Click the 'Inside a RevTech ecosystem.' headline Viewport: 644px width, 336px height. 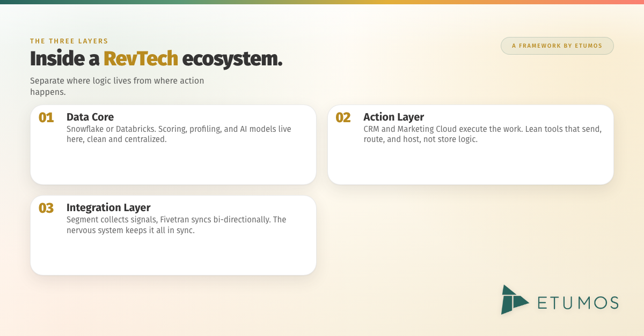pos(156,58)
